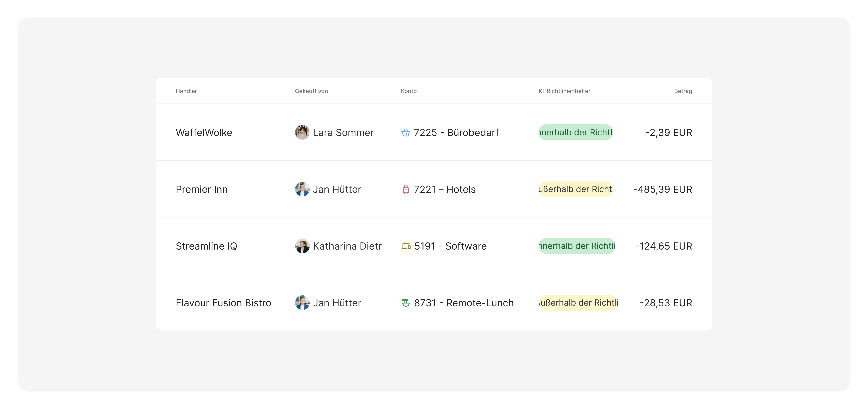
Task: Select the -485,39 EUR amount
Action: (x=662, y=189)
